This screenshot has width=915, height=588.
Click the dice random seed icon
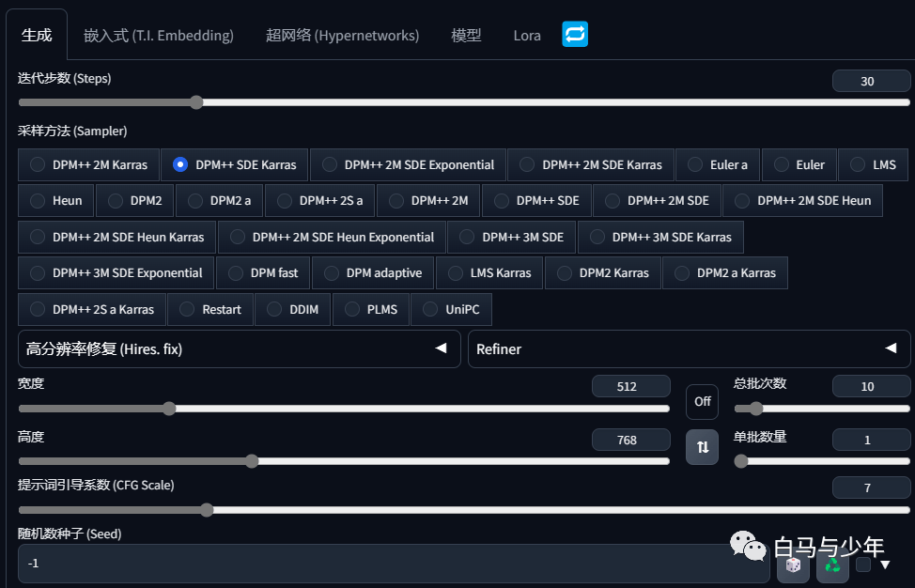point(793,565)
